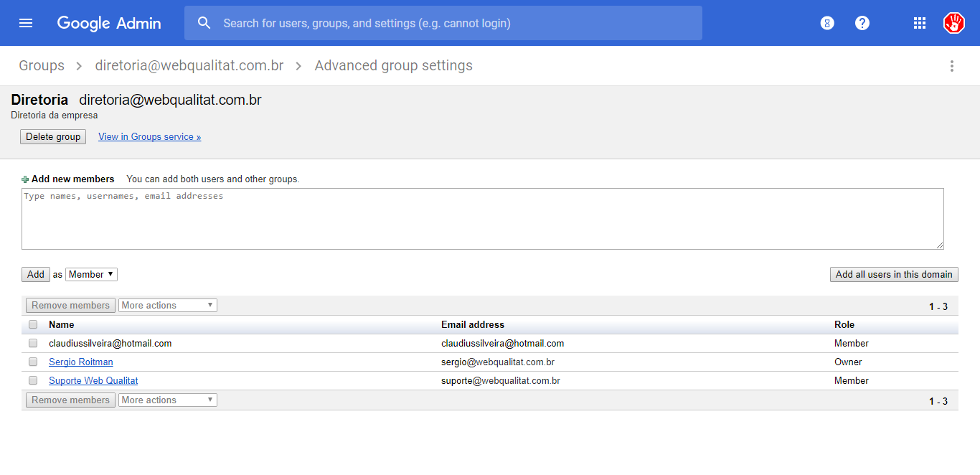This screenshot has width=980, height=475.
Task: Click Add all users in this domain
Action: [x=894, y=274]
